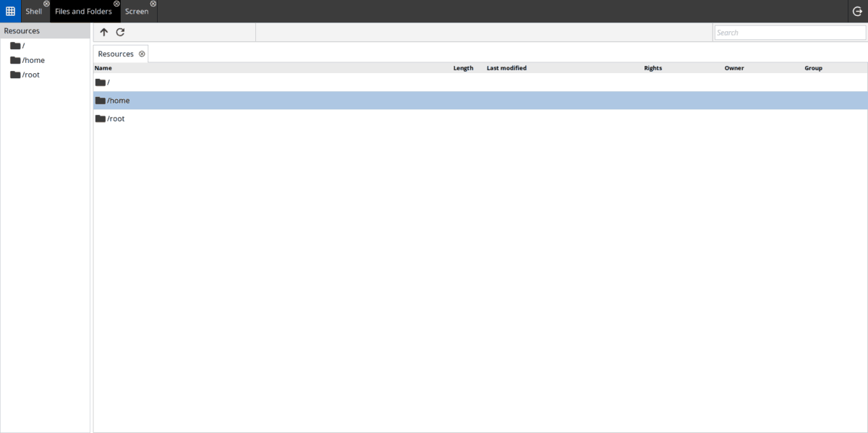868x433 pixels.
Task: Sort by the Length column header
Action: pos(463,68)
